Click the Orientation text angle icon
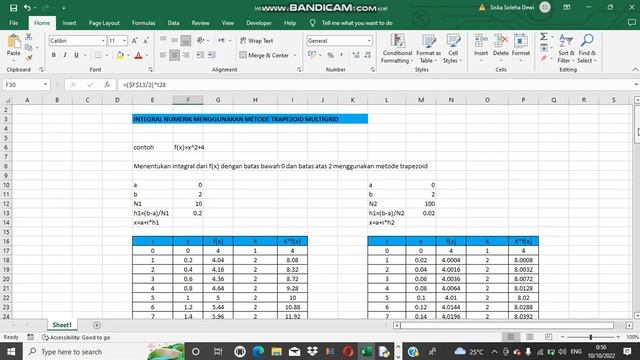The height and width of the screenshot is (360, 640). [200, 40]
